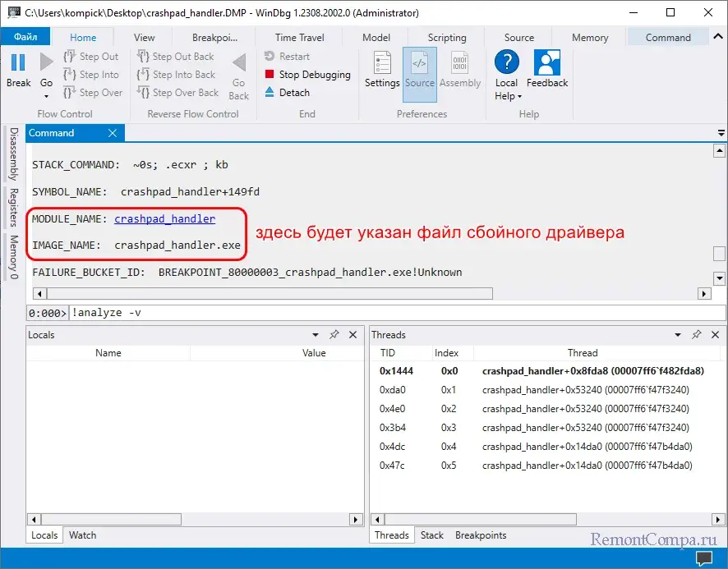Expand the Go dropdown arrow
The height and width of the screenshot is (569, 728).
click(x=46, y=96)
